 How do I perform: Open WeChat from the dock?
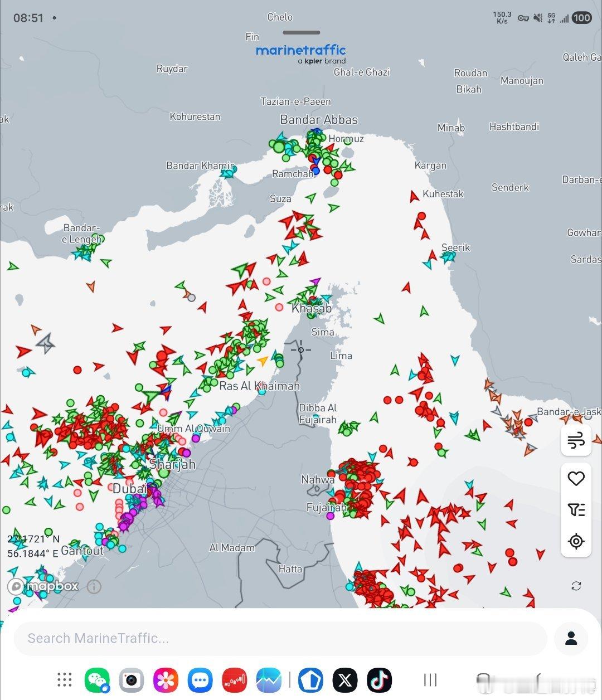click(97, 680)
